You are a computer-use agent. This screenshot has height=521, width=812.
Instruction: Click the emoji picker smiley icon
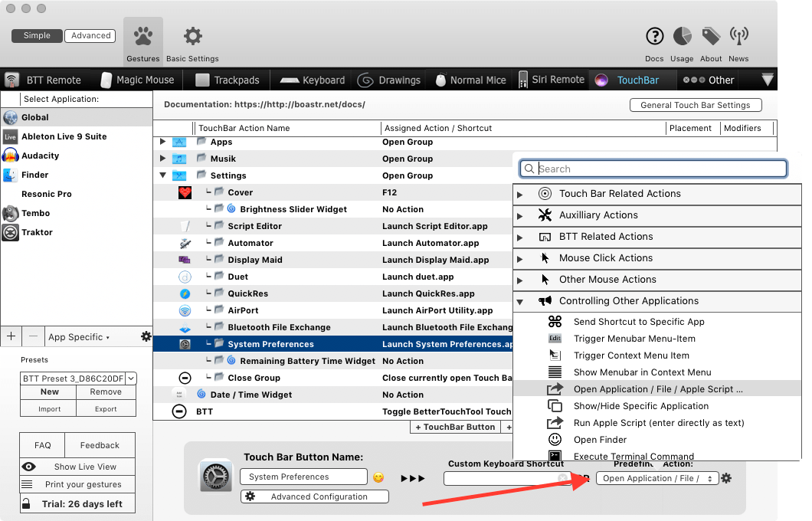[378, 477]
